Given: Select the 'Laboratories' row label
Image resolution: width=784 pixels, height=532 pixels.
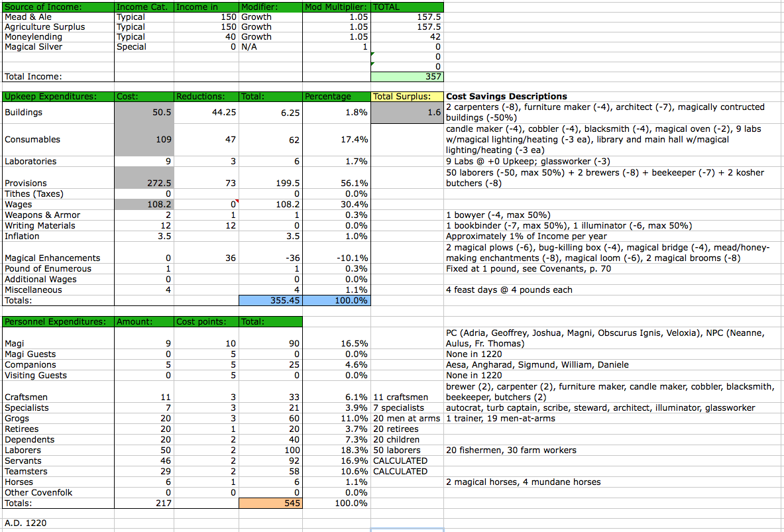Looking at the screenshot, I should pos(58,162).
